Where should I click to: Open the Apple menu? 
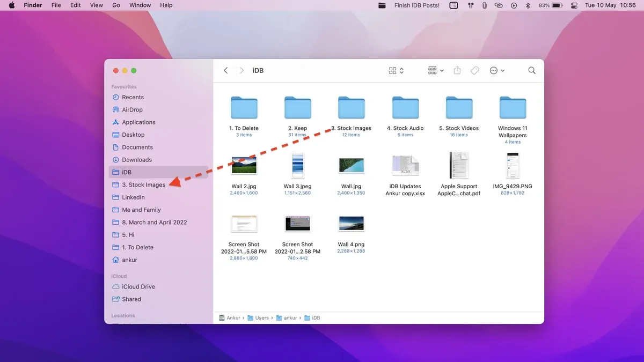[x=11, y=5]
